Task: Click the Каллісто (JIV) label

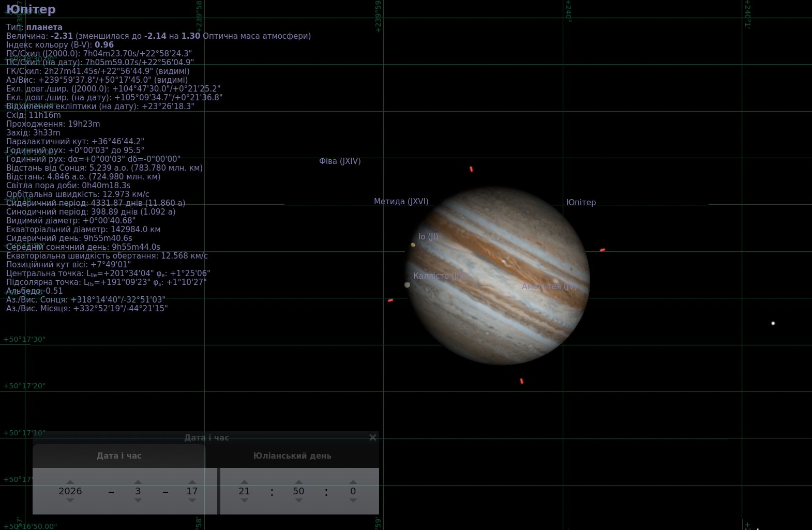Action: click(440, 276)
